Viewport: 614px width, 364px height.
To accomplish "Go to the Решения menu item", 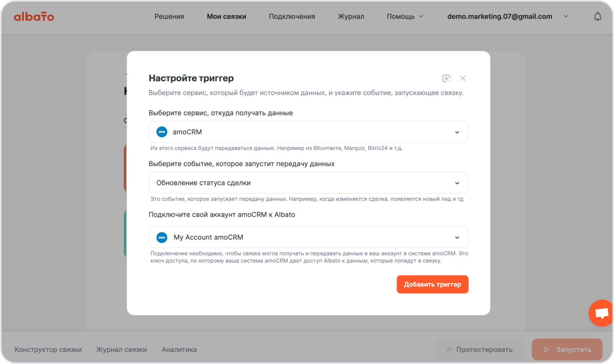I will [169, 16].
